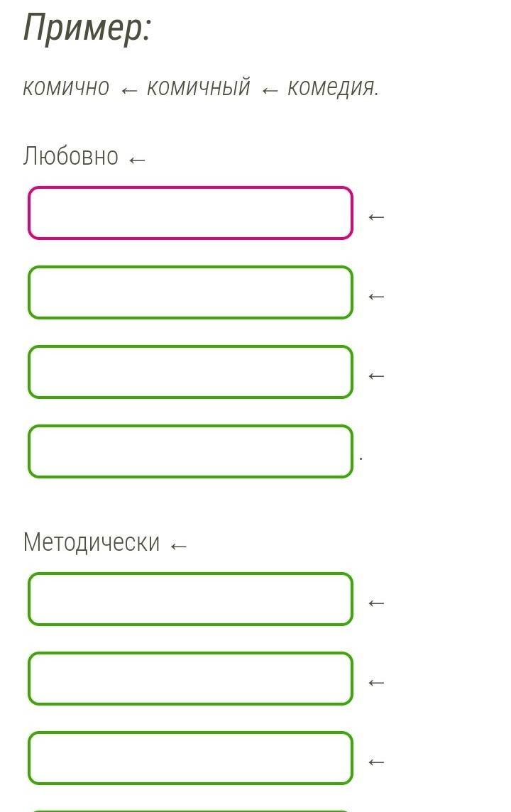This screenshot has height=812, width=511.
Task: Focus the first input field under Методически
Action: click(190, 599)
